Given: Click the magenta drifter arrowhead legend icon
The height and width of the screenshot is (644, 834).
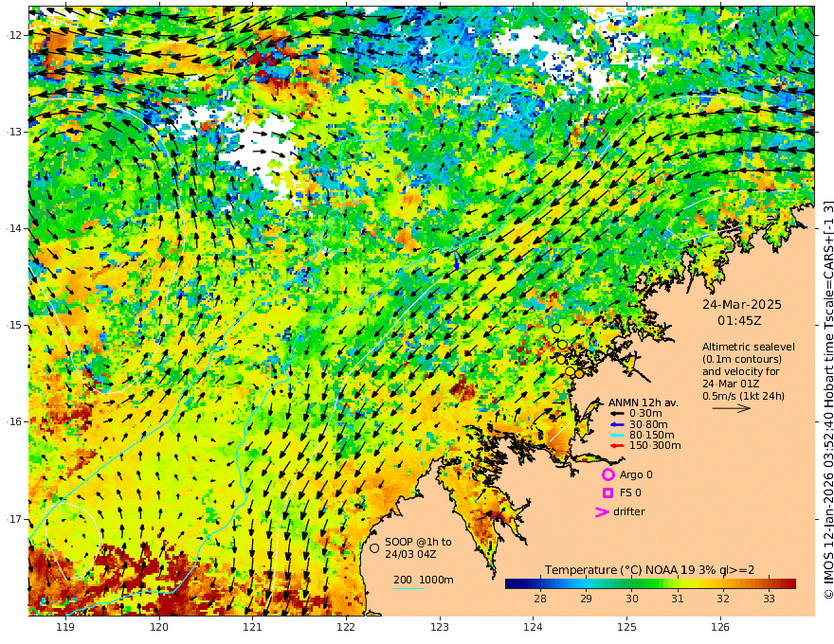Looking at the screenshot, I should coord(602,511).
